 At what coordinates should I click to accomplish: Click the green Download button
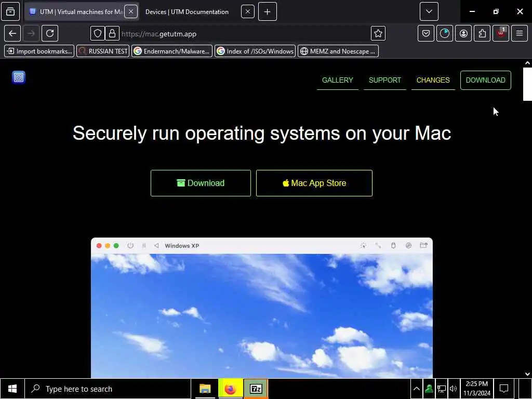[x=201, y=183]
